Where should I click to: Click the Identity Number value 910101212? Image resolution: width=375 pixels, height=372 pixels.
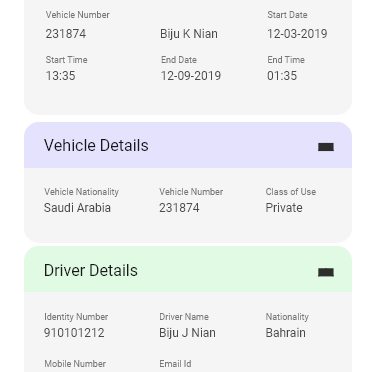[x=74, y=333]
